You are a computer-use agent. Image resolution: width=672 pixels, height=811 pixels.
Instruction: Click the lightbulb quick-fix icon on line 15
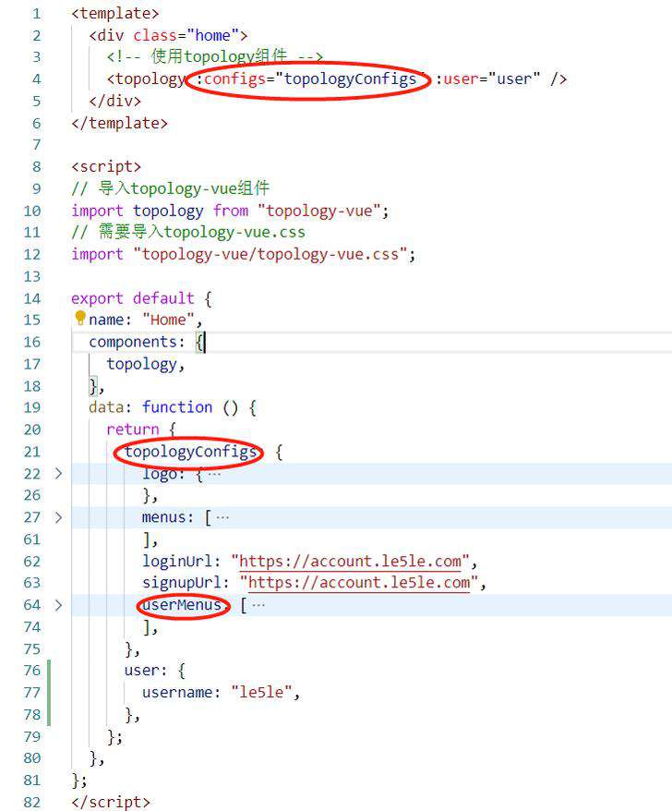click(79, 318)
